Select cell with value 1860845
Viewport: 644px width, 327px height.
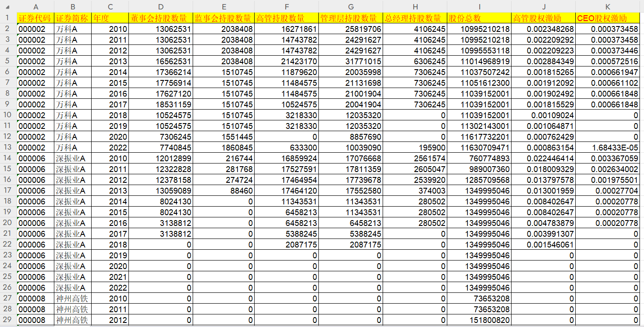tap(224, 147)
